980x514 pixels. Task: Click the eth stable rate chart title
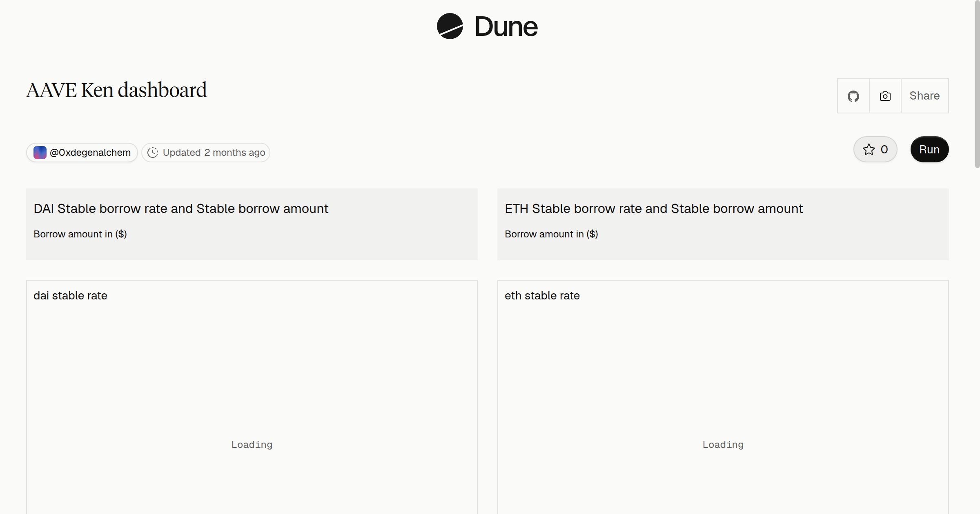coord(542,296)
